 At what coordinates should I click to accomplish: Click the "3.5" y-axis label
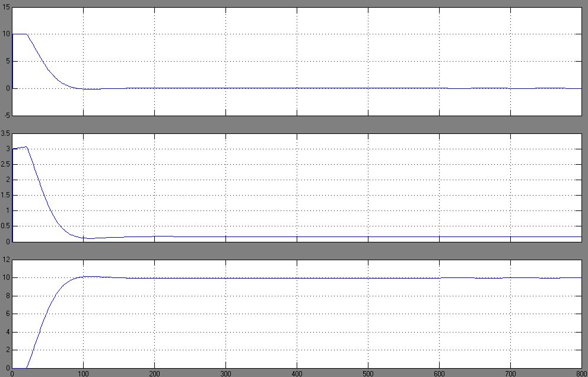click(x=5, y=133)
